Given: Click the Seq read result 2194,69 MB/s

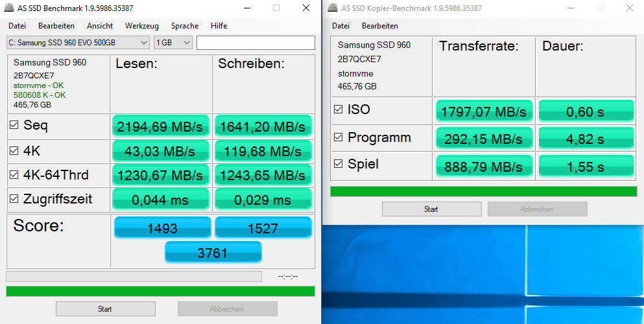Looking at the screenshot, I should tap(161, 126).
